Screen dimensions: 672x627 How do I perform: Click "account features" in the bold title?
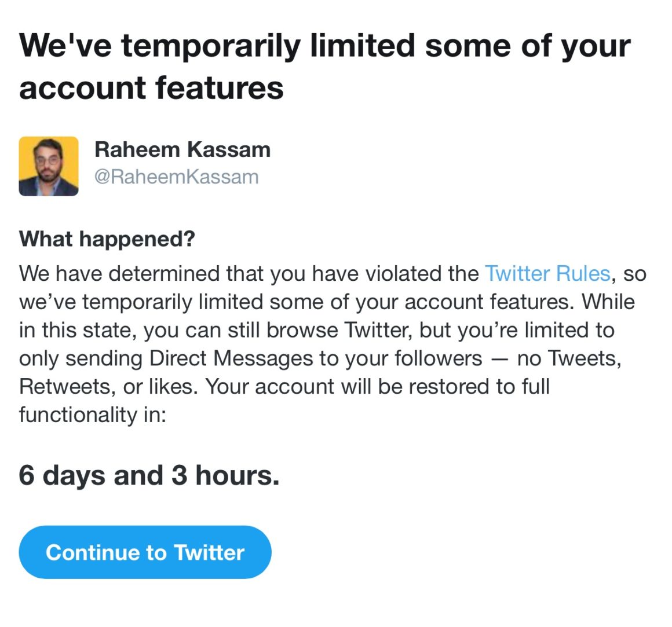[151, 88]
